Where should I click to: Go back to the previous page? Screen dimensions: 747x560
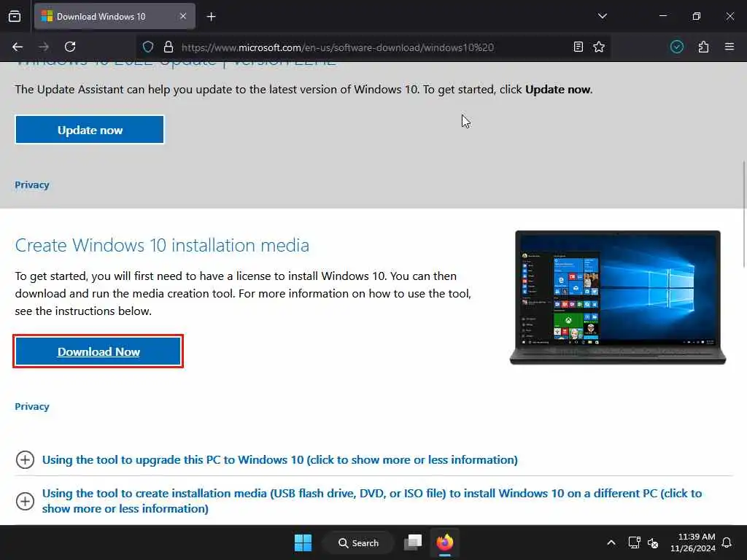(18, 47)
